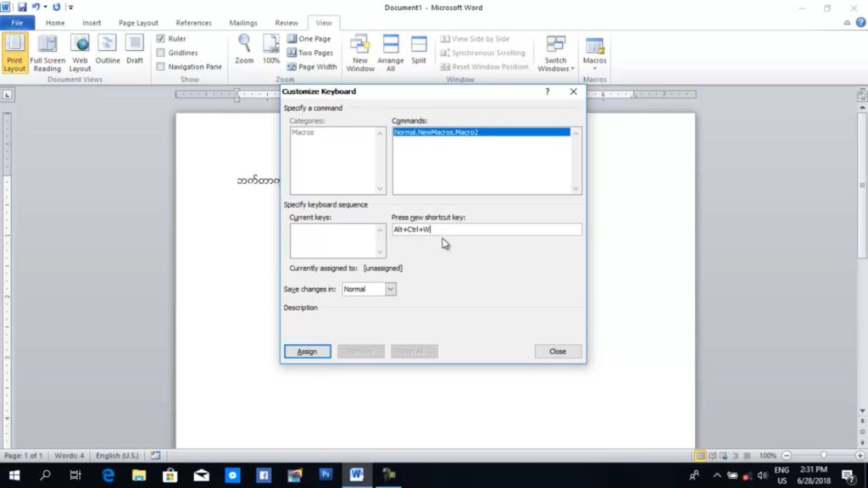The height and width of the screenshot is (488, 868).
Task: Click Close button in dialog footer
Action: [x=558, y=352]
